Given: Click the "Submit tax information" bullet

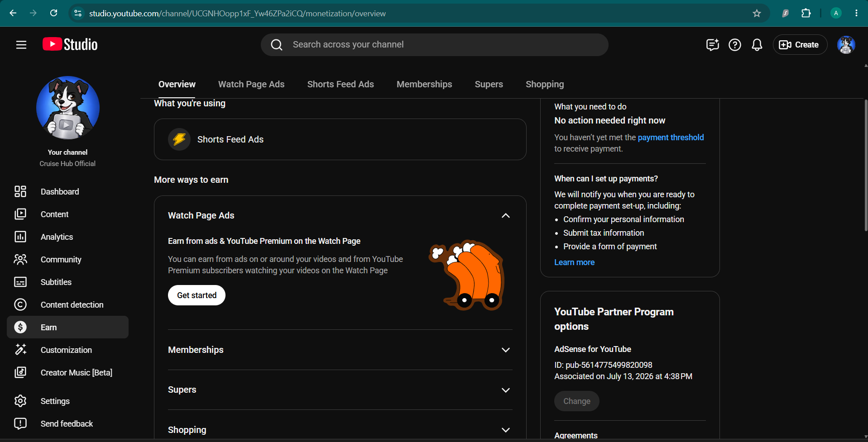Looking at the screenshot, I should point(604,233).
